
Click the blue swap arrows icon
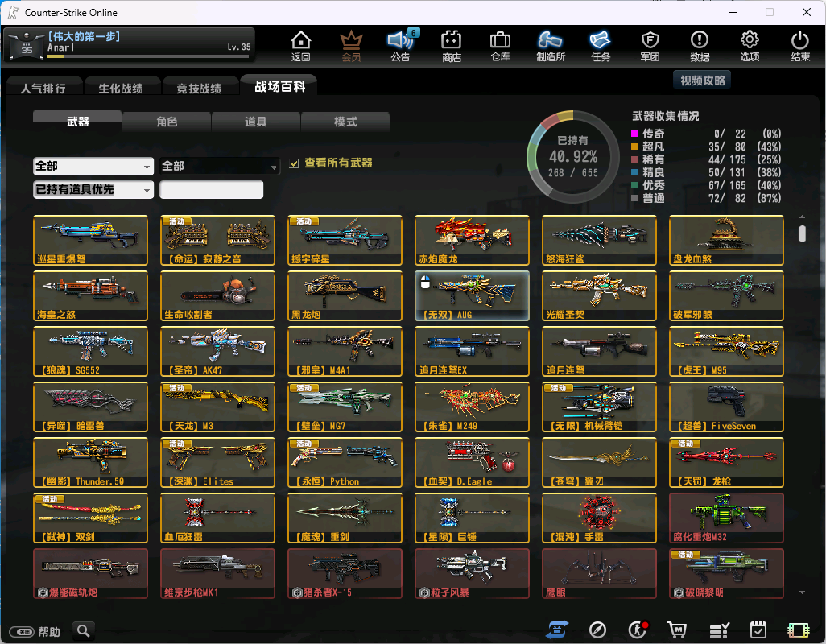557,630
